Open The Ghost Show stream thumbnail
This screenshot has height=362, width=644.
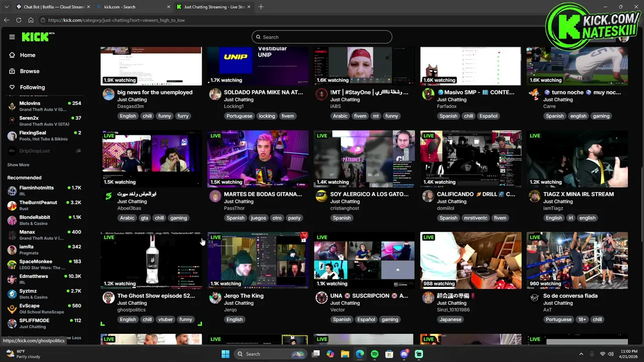151,260
